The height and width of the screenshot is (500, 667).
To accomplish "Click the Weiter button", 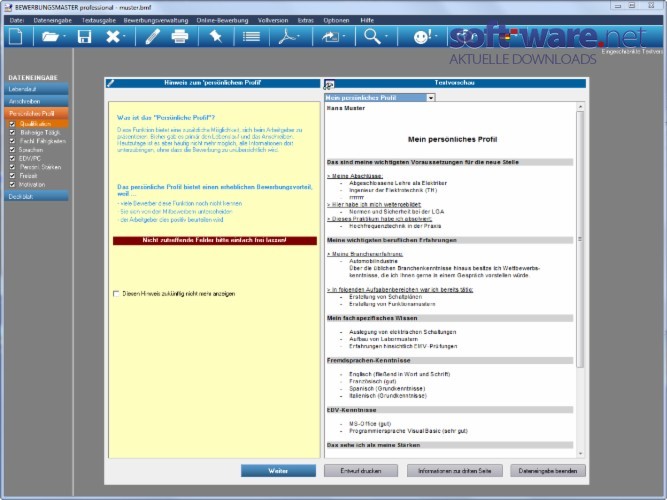I will point(278,471).
